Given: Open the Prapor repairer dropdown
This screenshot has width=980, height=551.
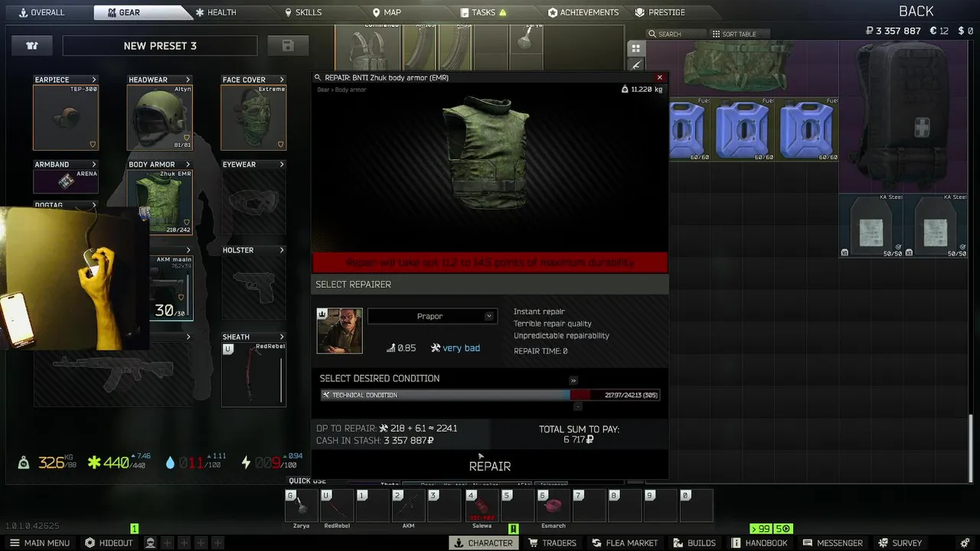Looking at the screenshot, I should [x=433, y=316].
